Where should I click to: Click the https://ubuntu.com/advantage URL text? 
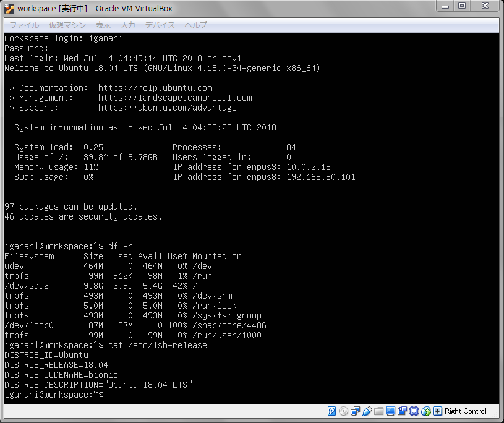(168, 108)
